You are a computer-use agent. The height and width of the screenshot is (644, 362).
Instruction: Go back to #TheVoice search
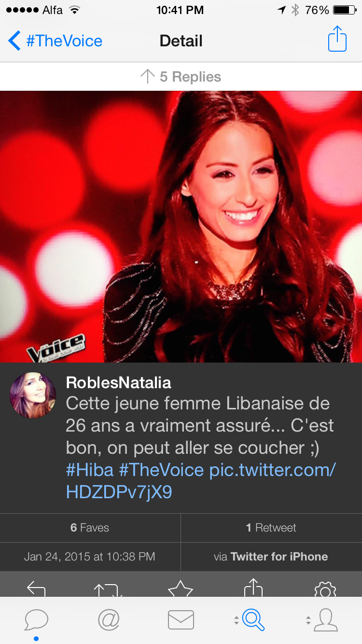(56, 41)
